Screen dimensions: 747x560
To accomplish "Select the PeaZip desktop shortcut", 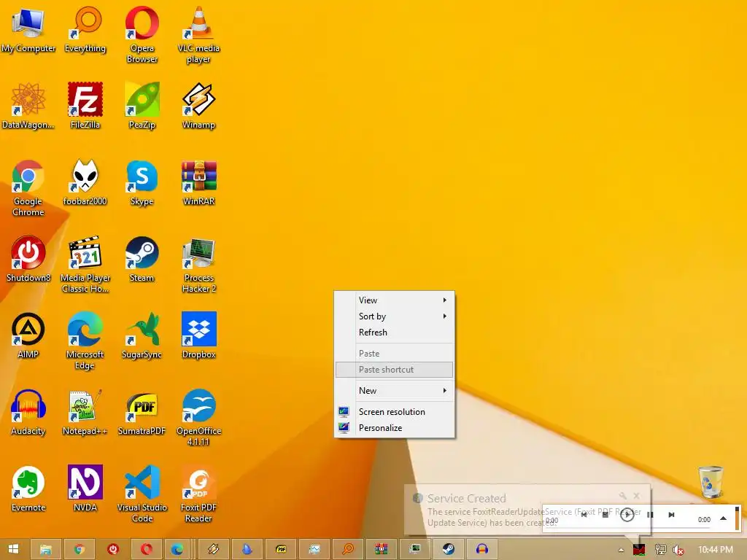I will pos(142,106).
